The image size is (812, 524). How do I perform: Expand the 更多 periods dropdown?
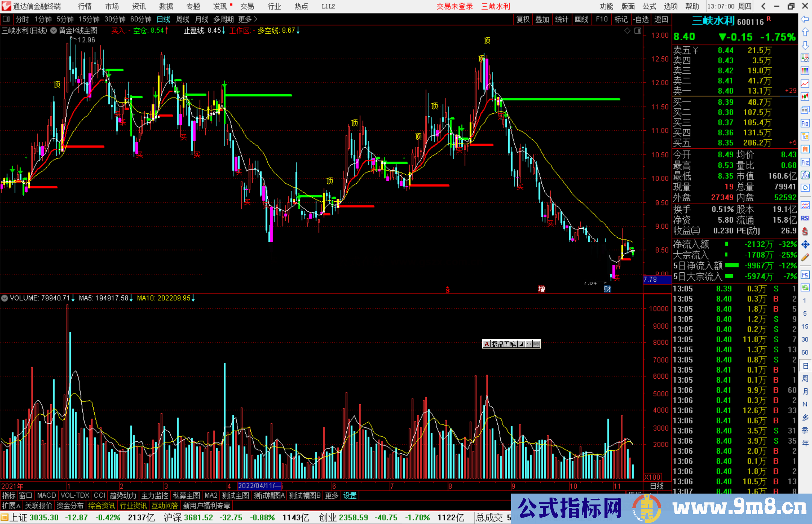point(248,19)
